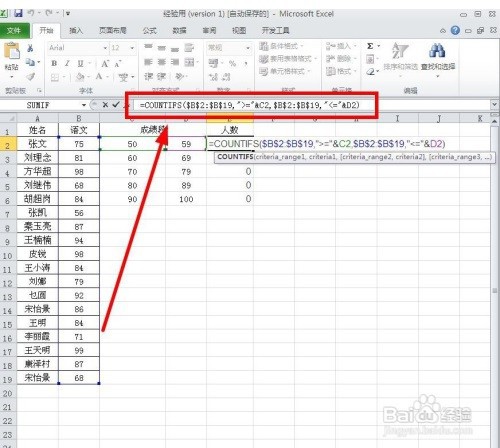
Task: Confirm the formula with the checkmark icon
Action: tap(116, 105)
